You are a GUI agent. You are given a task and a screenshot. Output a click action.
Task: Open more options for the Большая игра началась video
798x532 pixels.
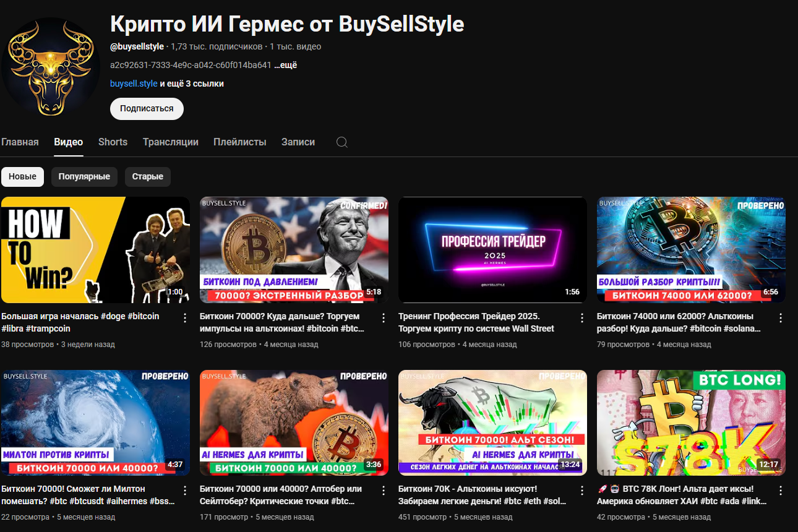(184, 318)
